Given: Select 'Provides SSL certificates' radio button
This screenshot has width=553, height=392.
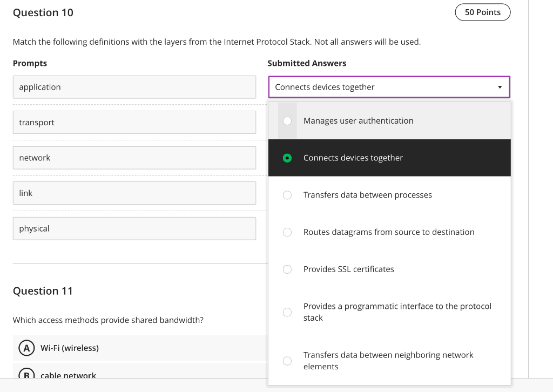Looking at the screenshot, I should coord(287,269).
